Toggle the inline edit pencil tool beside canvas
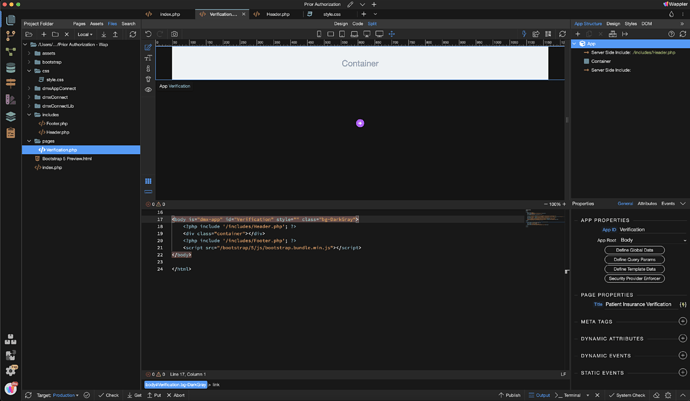This screenshot has width=690, height=401. coord(148,47)
